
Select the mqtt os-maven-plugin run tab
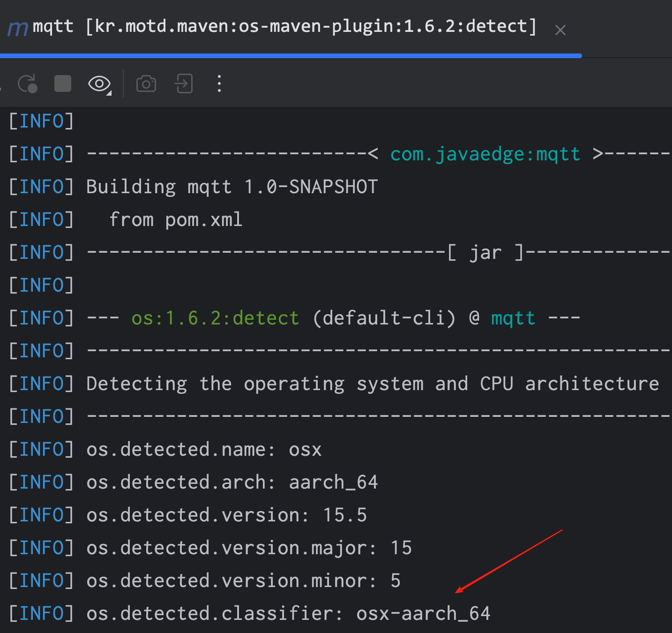pos(281,27)
